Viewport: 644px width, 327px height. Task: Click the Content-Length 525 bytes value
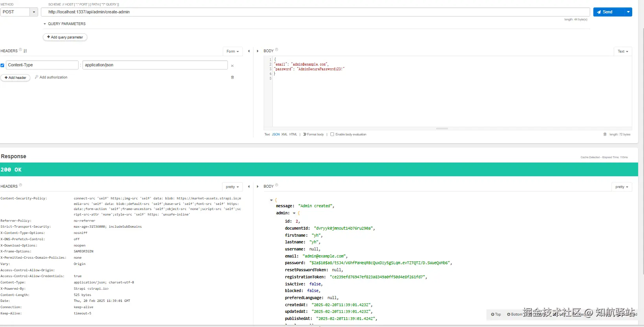click(x=83, y=295)
